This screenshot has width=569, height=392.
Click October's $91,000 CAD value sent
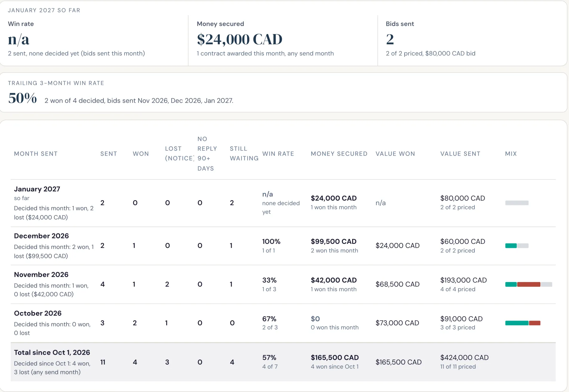[461, 319]
